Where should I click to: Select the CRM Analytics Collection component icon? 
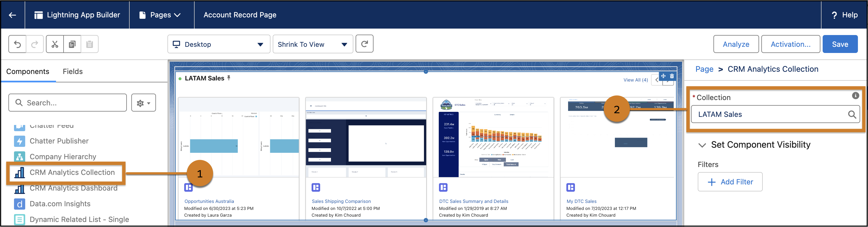pyautogui.click(x=20, y=172)
